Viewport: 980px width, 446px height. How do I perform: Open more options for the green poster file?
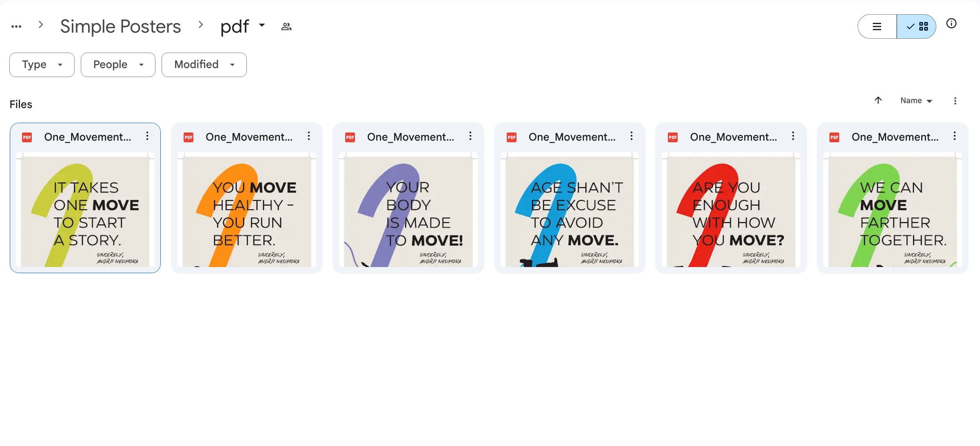[955, 136]
